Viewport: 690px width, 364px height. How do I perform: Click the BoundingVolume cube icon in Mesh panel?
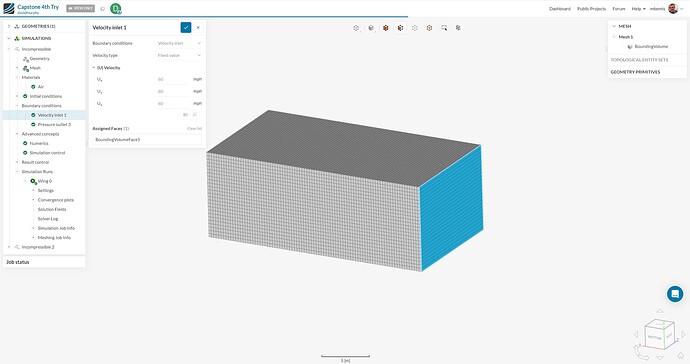tap(630, 46)
